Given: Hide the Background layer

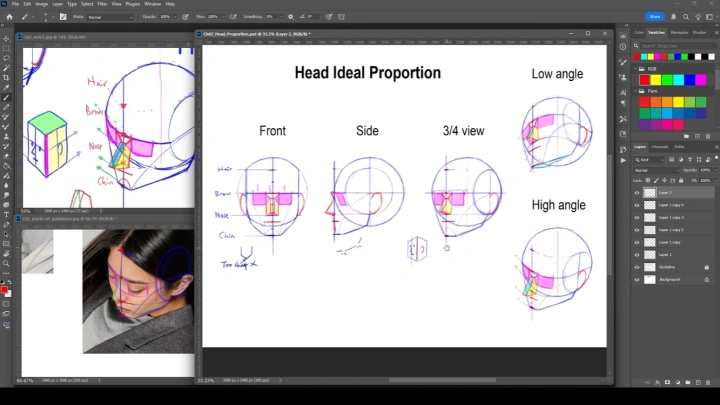Looking at the screenshot, I should coord(637,280).
